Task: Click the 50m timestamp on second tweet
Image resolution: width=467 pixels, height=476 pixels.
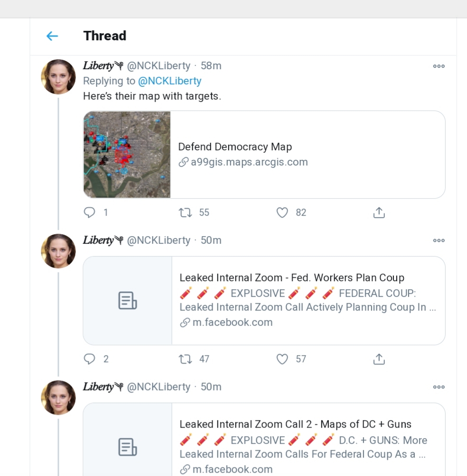Action: (x=211, y=240)
